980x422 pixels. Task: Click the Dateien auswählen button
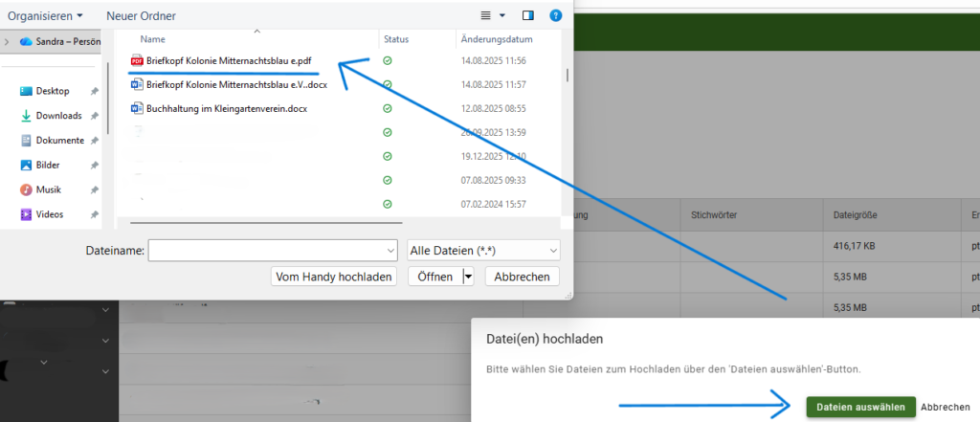click(860, 407)
